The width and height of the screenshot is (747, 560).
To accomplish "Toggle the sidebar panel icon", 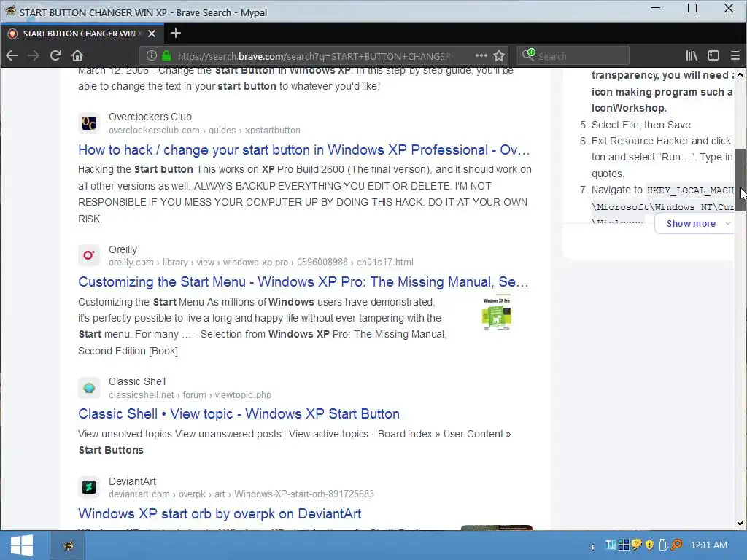I will pos(713,55).
